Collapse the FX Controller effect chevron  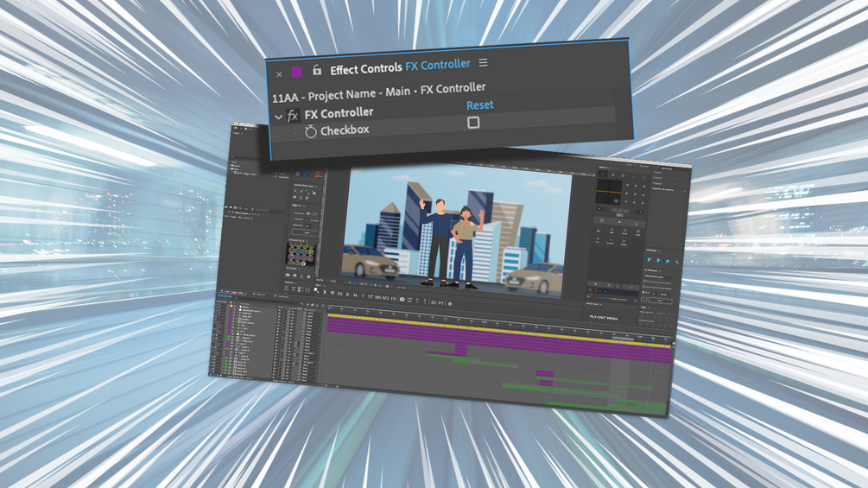(x=278, y=117)
